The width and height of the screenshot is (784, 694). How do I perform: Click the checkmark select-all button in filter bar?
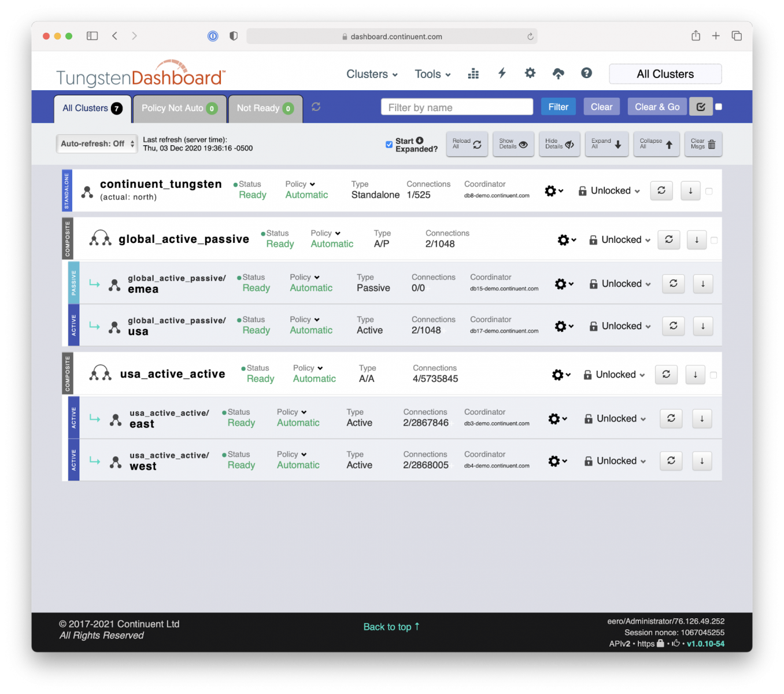(x=701, y=107)
